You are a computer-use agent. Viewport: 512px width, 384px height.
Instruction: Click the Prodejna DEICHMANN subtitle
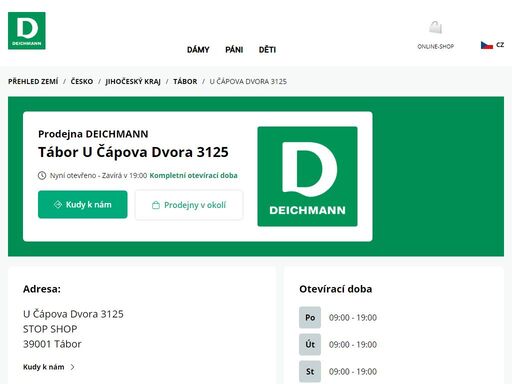coord(93,134)
